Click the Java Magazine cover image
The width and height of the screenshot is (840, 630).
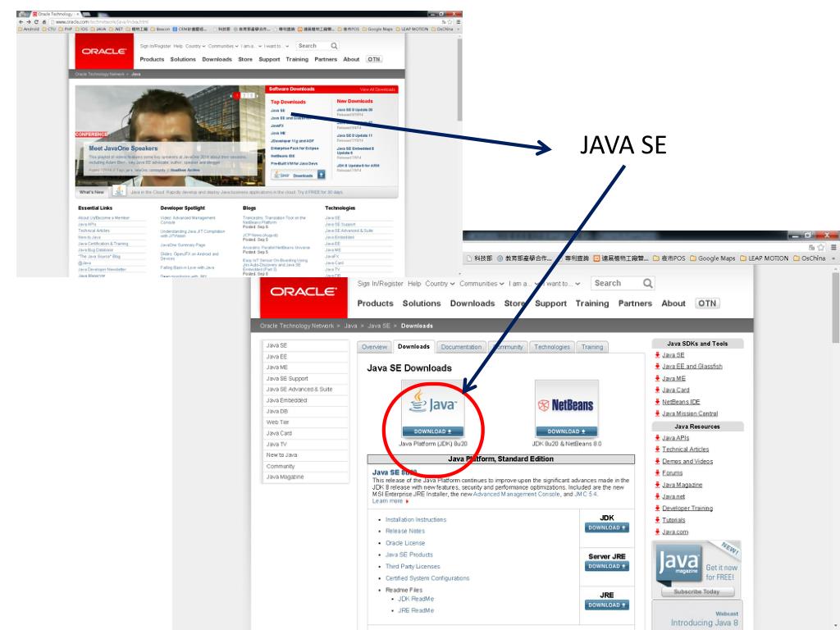[678, 564]
